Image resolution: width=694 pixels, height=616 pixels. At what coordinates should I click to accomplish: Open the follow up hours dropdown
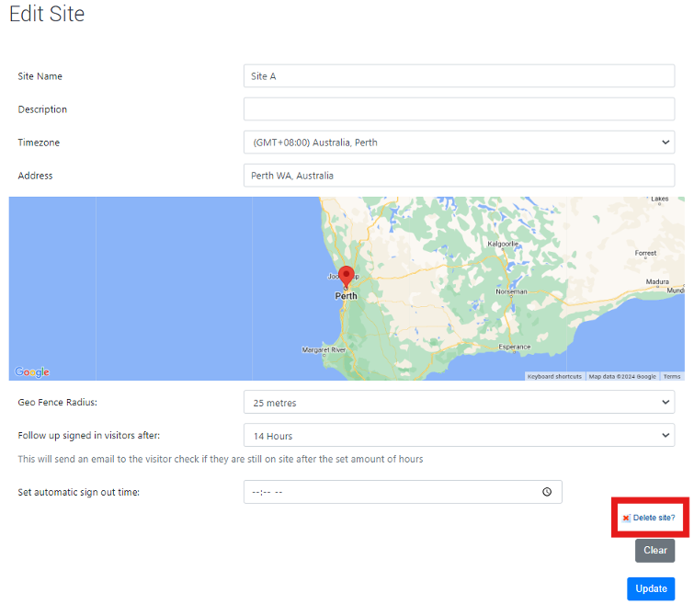coord(459,436)
